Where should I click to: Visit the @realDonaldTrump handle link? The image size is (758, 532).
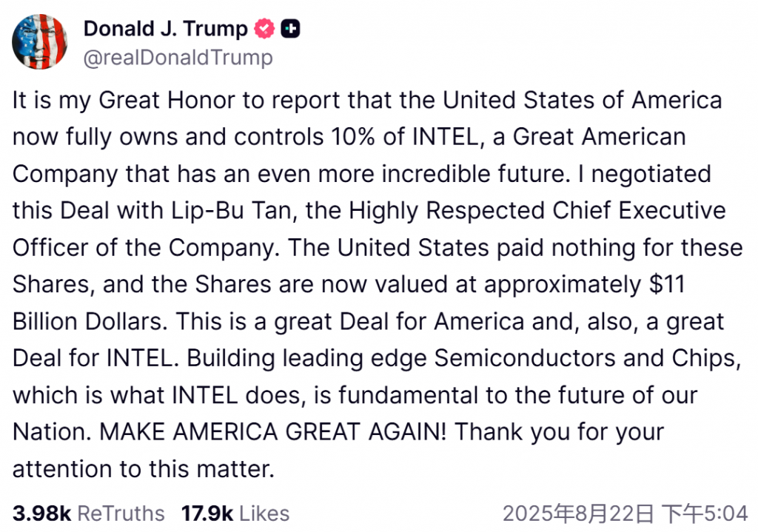[x=178, y=58]
